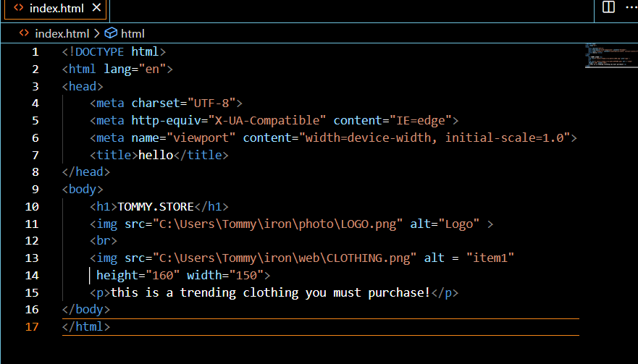Click the breadcrumb chevron after index.html
The image size is (638, 364).
97,34
